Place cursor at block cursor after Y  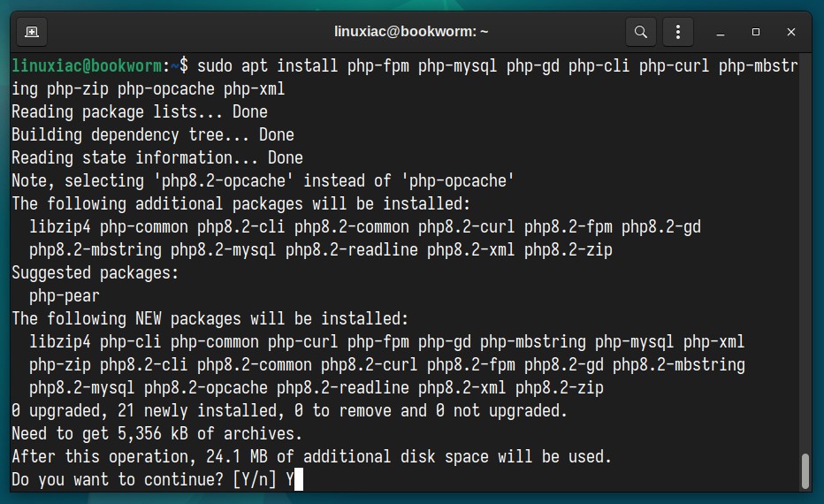[299, 479]
